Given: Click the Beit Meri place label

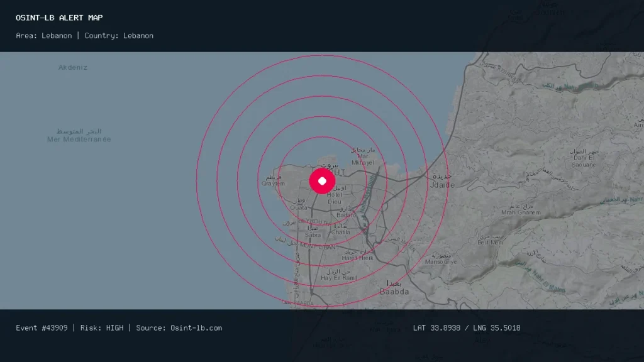Looking at the screenshot, I should tap(490, 242).
